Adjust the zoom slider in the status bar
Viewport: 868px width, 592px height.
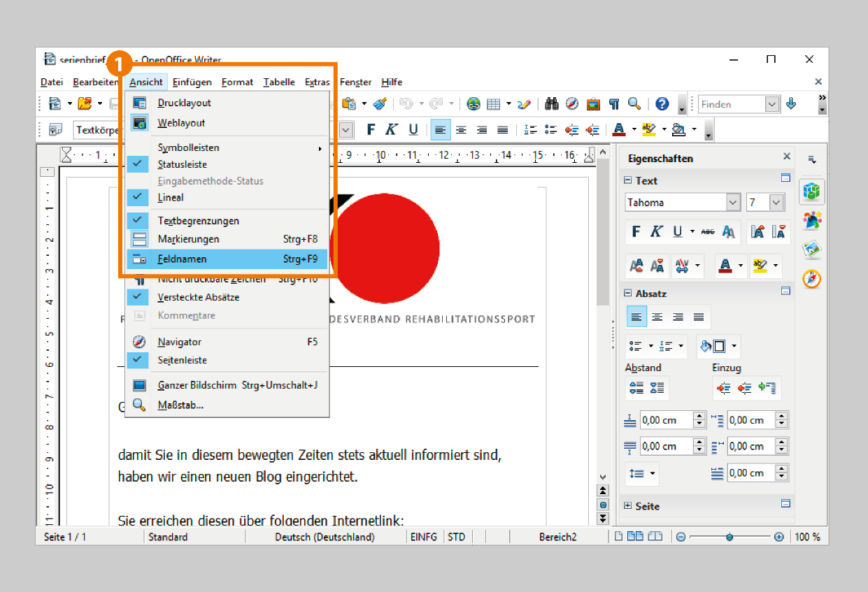pyautogui.click(x=730, y=537)
